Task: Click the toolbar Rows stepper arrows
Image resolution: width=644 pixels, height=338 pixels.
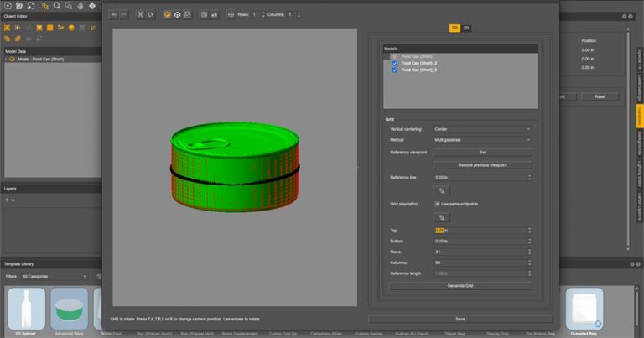Action: [x=263, y=14]
